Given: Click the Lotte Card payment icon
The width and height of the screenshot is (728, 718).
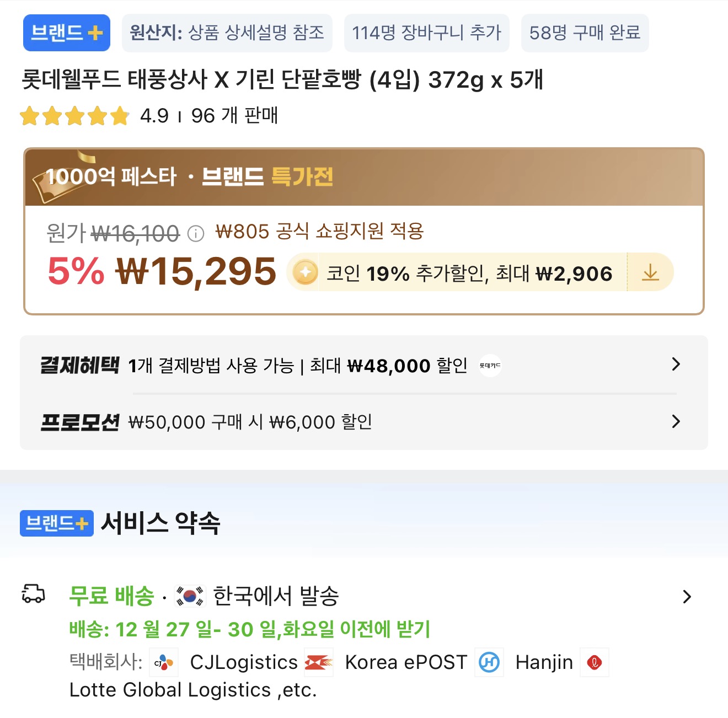Looking at the screenshot, I should (x=490, y=365).
